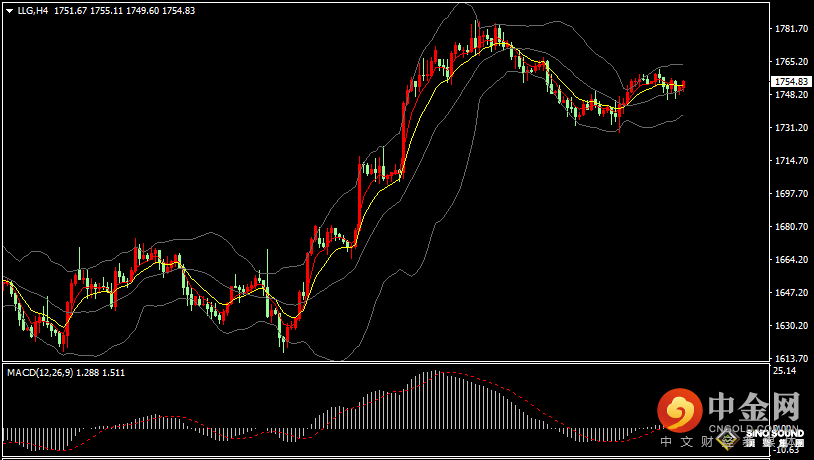The image size is (814, 460).
Task: Click the 1731.20 price axis label
Action: pos(790,128)
